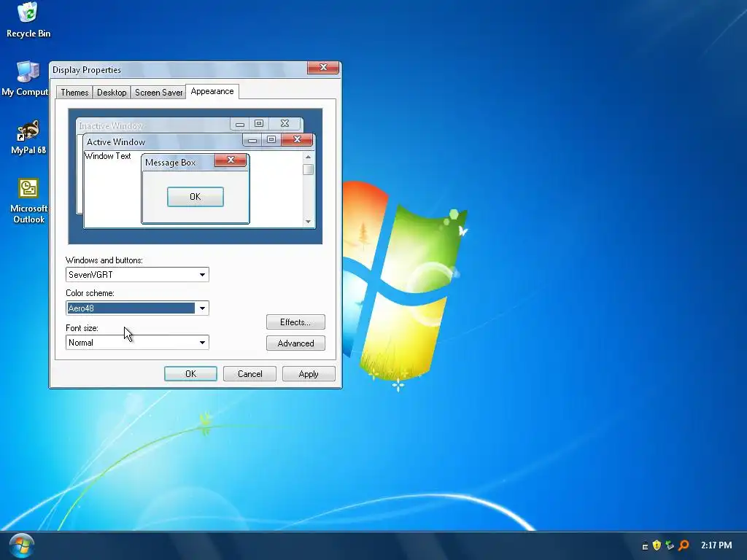Viewport: 747px width, 560px height.
Task: Click the Window Text in preview
Action: [x=108, y=156]
